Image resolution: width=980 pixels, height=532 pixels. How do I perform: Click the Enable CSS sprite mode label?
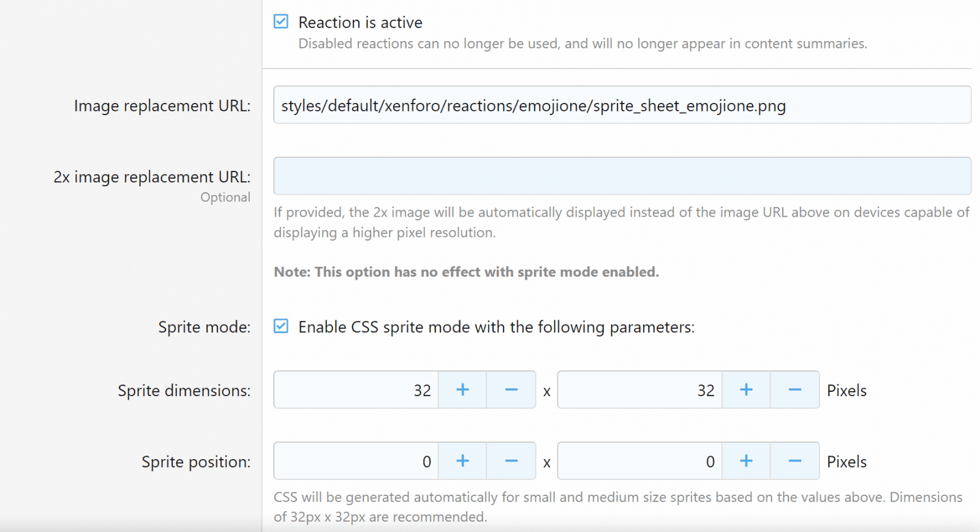(496, 327)
